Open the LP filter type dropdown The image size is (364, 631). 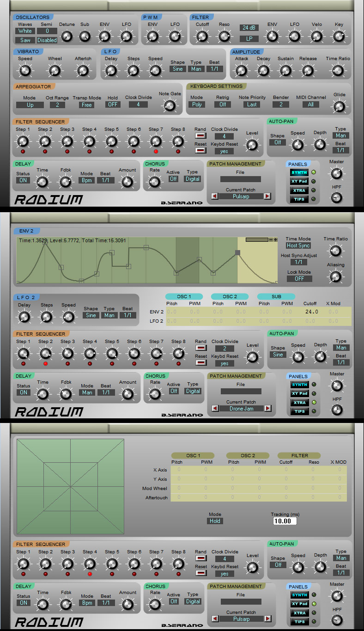click(249, 39)
